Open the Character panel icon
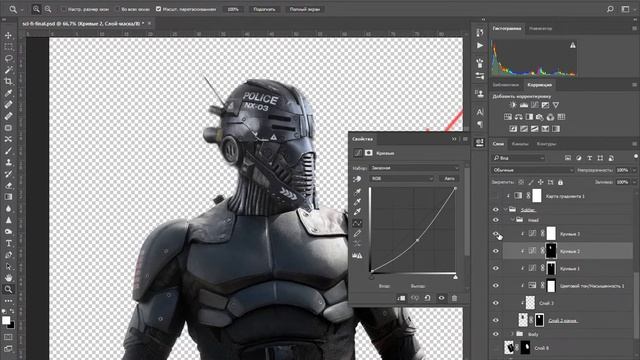Screen dimensions: 640x360 coord(480,112)
